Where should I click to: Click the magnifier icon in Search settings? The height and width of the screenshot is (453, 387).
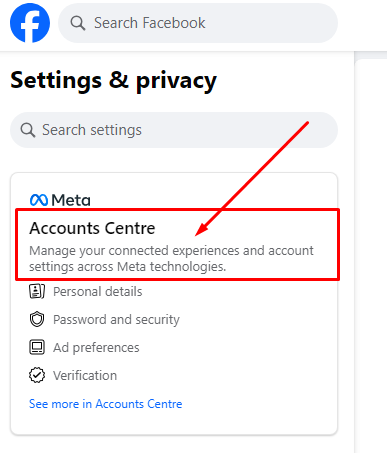click(28, 130)
